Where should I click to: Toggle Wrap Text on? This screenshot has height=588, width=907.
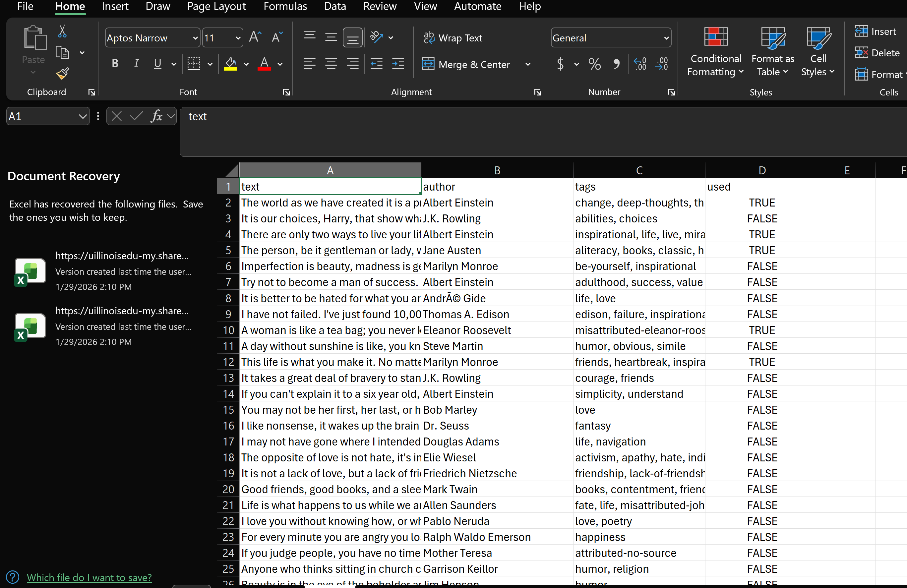click(453, 38)
